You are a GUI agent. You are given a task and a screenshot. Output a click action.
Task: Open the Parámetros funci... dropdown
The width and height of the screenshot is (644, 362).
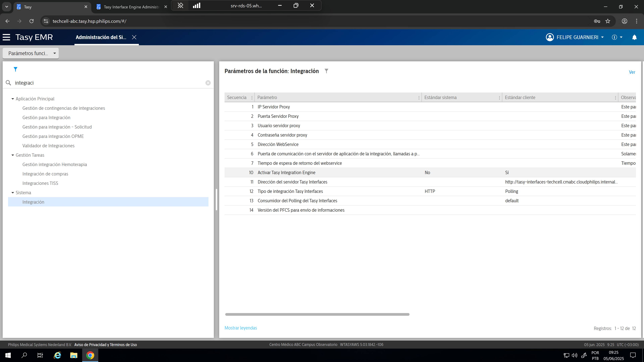coord(31,53)
